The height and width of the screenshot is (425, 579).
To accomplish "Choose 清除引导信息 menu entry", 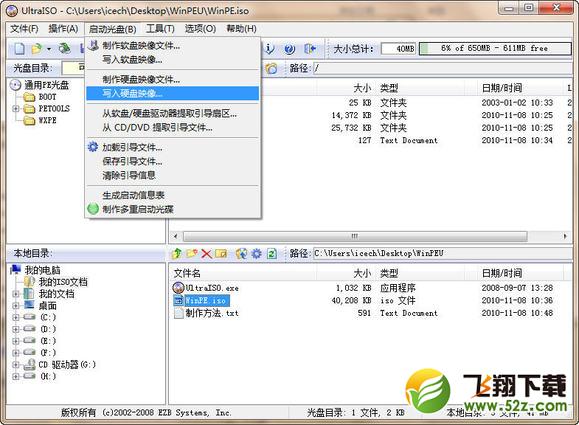I will pyautogui.click(x=172, y=175).
